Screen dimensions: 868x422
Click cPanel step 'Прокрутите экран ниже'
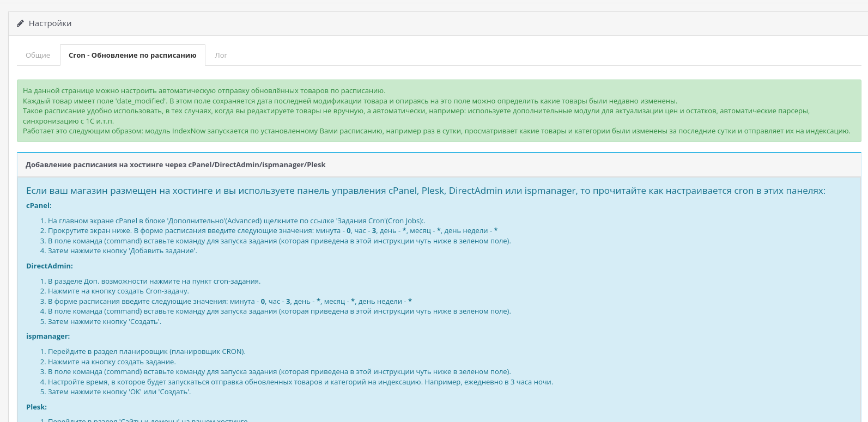pos(272,230)
